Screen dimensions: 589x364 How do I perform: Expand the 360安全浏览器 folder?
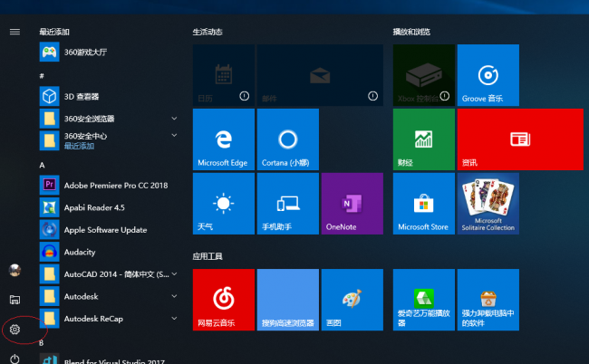pos(174,119)
